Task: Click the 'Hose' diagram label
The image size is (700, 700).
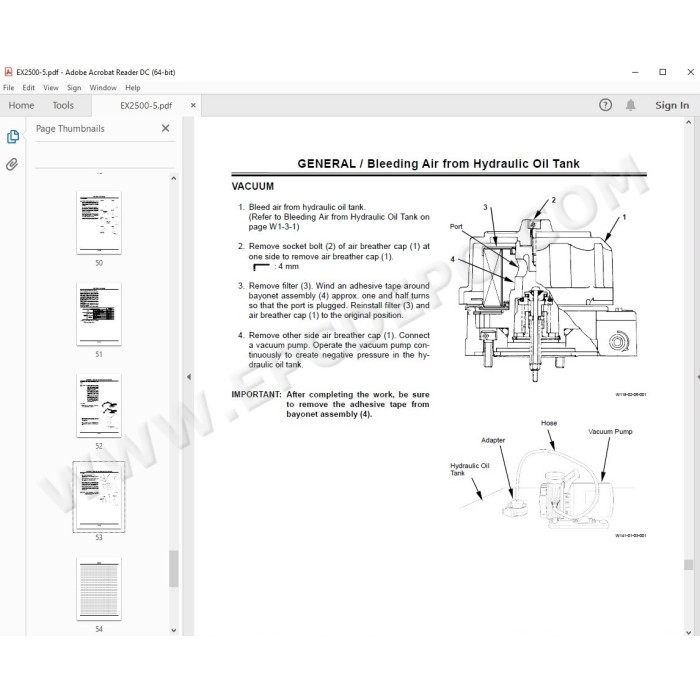Action: tap(549, 423)
